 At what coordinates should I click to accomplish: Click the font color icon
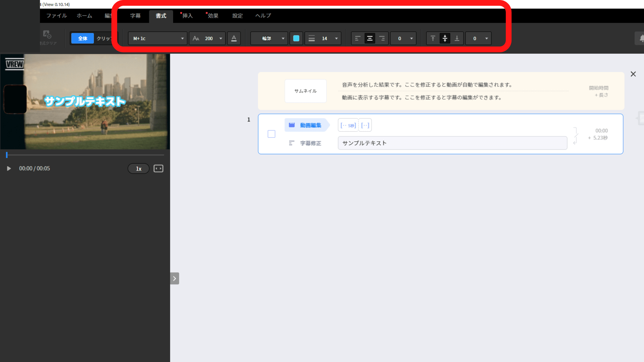[x=234, y=39]
